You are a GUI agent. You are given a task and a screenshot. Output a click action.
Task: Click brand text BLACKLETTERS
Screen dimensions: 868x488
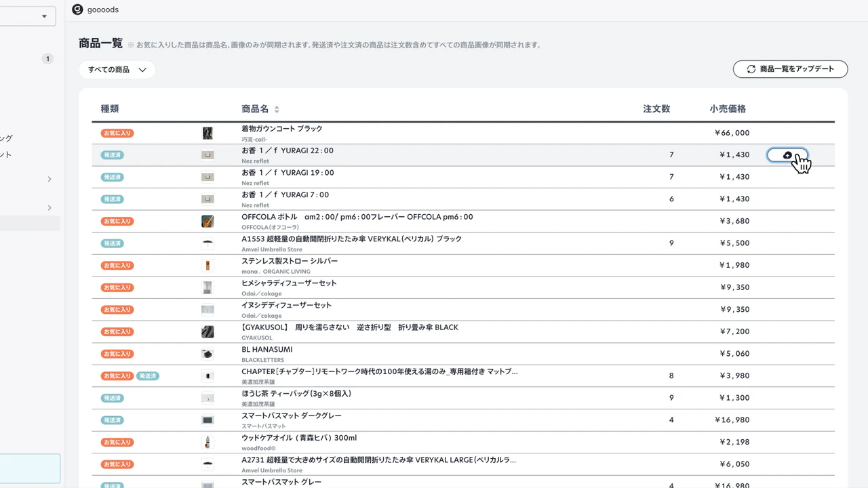click(263, 360)
